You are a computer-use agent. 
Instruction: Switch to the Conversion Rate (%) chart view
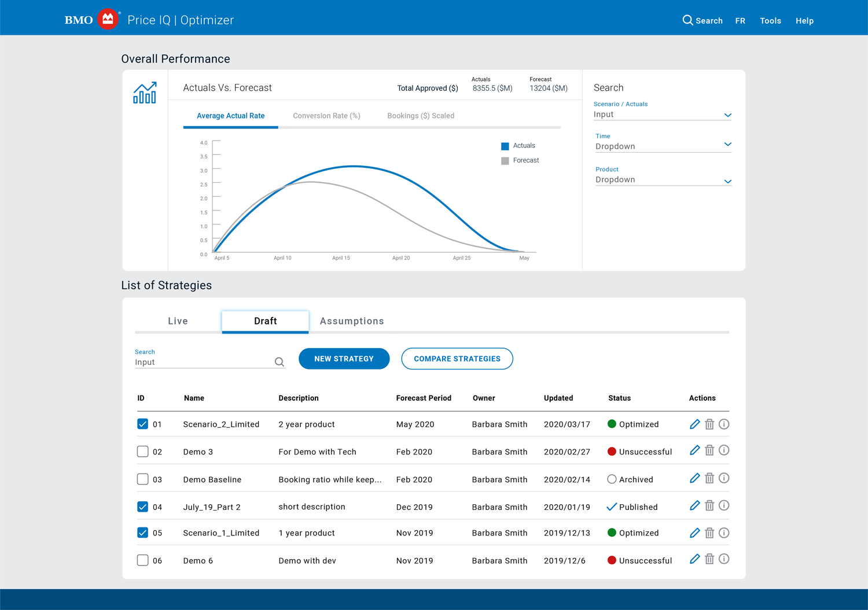pyautogui.click(x=326, y=116)
